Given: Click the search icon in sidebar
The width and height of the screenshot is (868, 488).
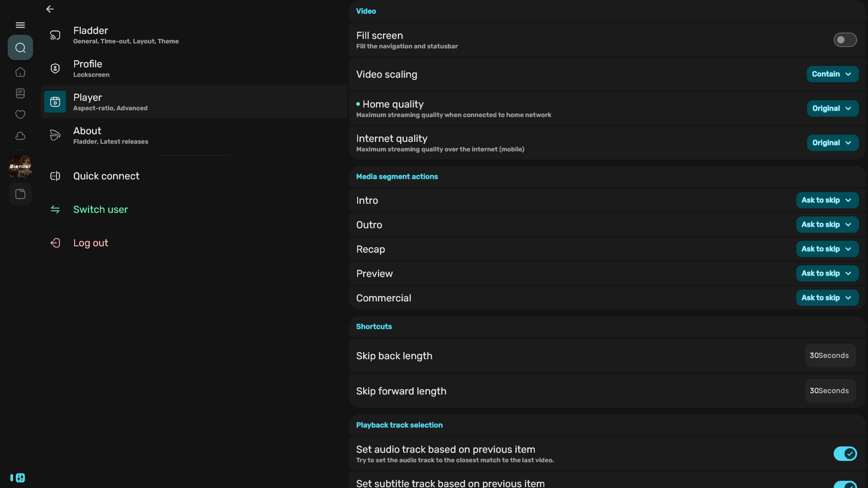Looking at the screenshot, I should (x=20, y=47).
